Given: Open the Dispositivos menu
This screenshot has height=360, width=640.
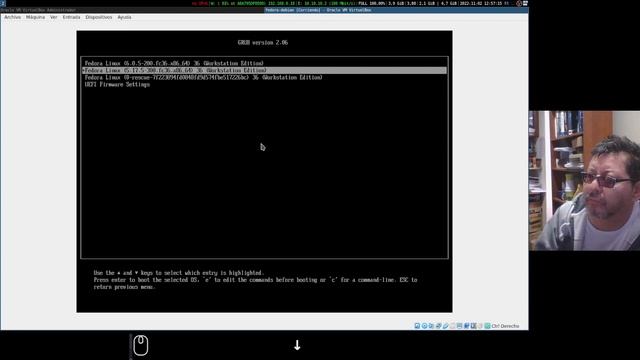Looking at the screenshot, I should [98, 17].
